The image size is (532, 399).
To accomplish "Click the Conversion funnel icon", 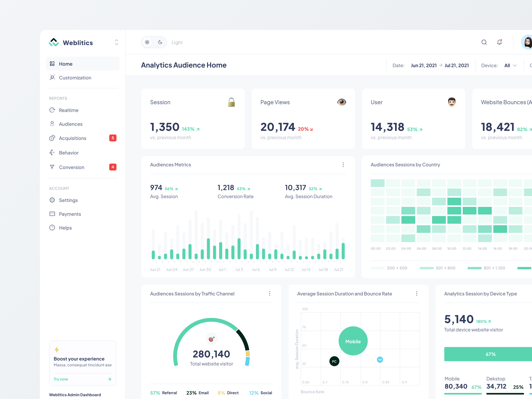I will [x=52, y=167].
